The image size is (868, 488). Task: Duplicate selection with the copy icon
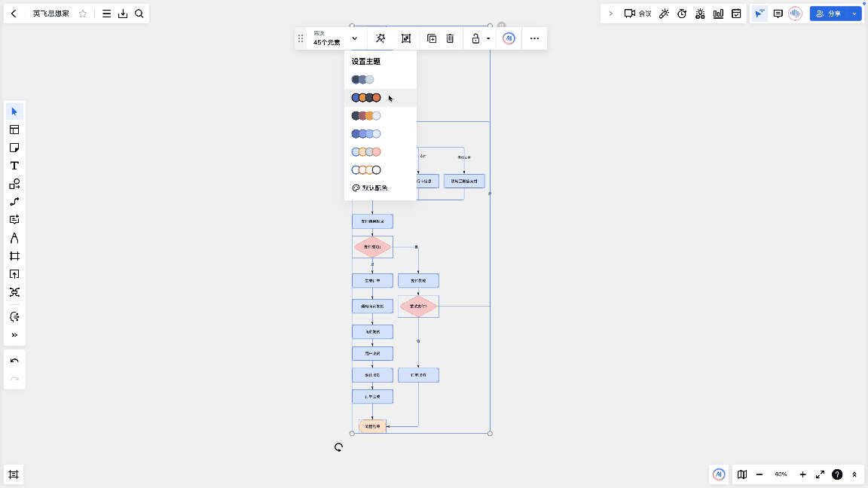(432, 38)
